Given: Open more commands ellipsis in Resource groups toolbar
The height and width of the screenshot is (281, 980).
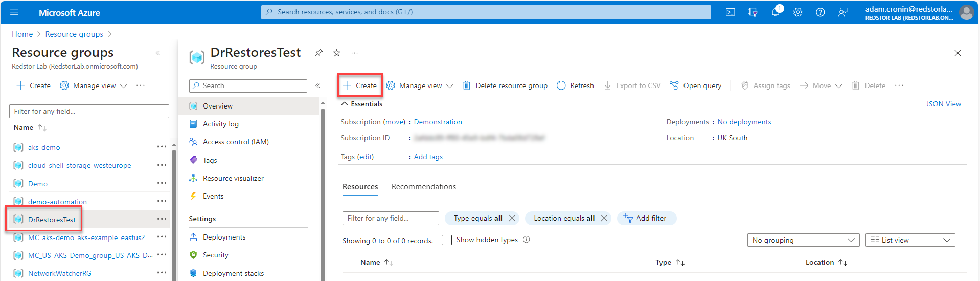Looking at the screenshot, I should pos(141,85).
